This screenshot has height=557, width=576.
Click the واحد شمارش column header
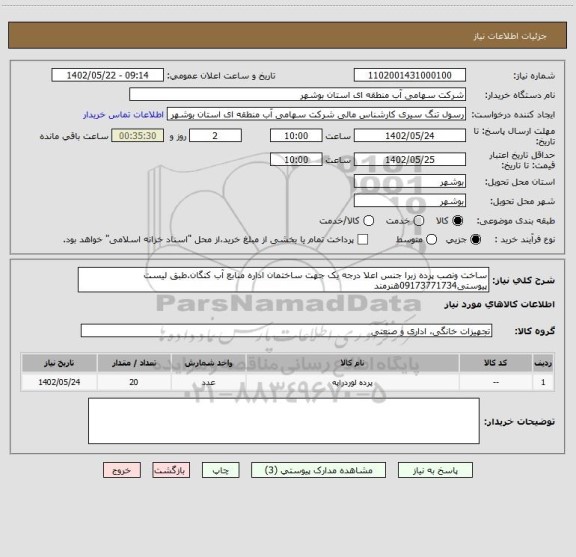[208, 363]
